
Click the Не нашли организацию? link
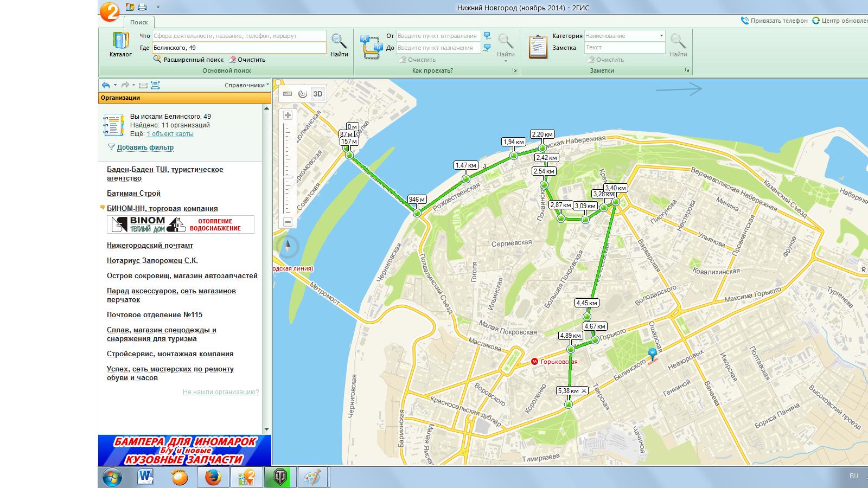click(221, 391)
